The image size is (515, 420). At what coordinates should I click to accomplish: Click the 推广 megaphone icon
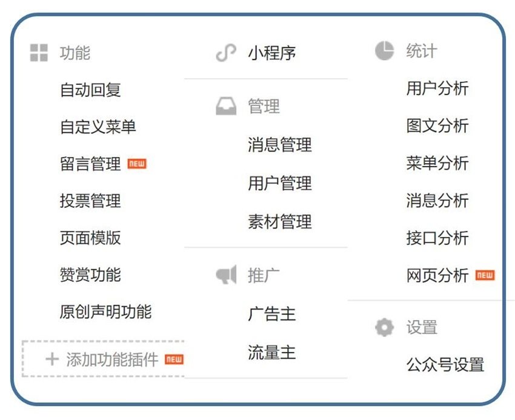(226, 275)
